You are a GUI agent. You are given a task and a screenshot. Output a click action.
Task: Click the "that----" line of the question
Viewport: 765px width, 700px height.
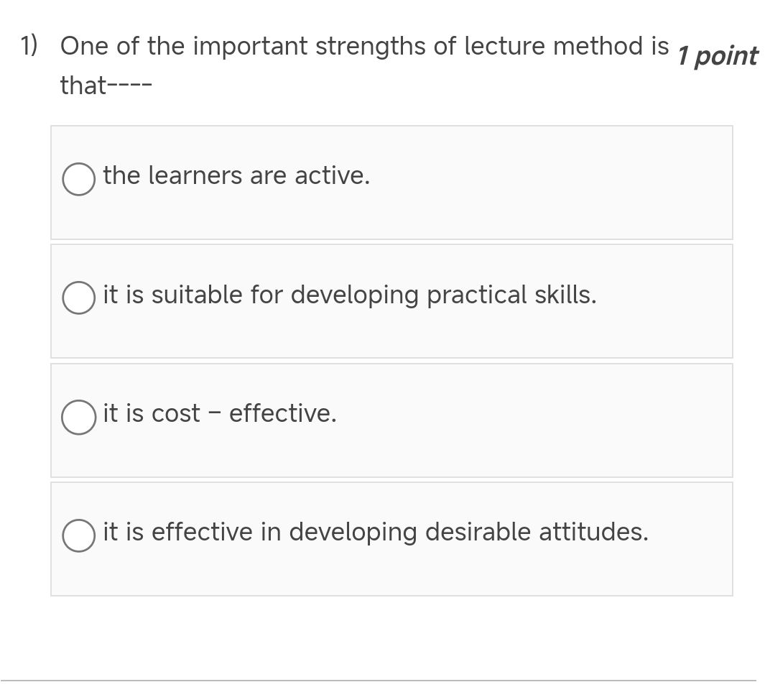tap(106, 85)
